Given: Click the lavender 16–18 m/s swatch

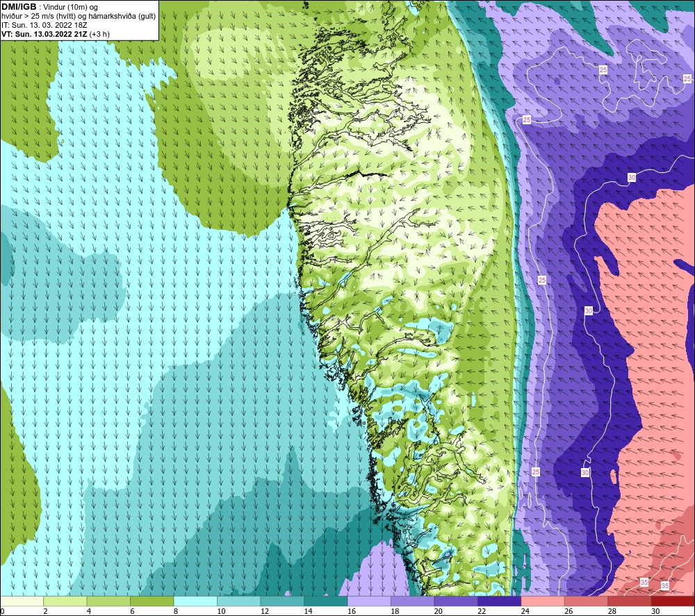Looking at the screenshot, I should point(369,601).
